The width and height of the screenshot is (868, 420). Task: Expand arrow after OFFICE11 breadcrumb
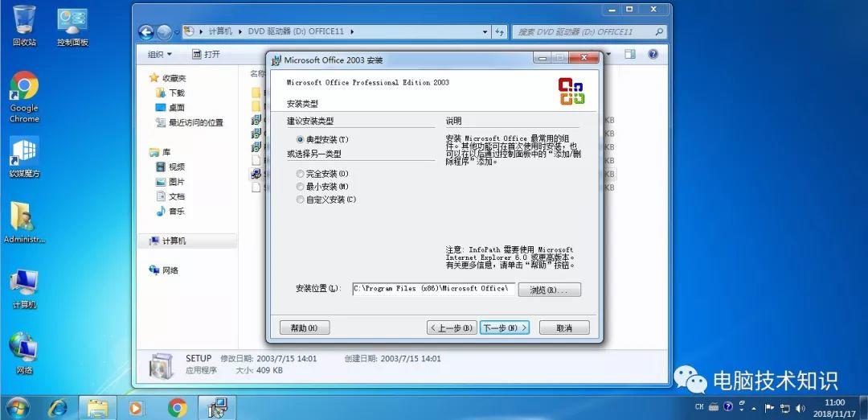tap(352, 31)
